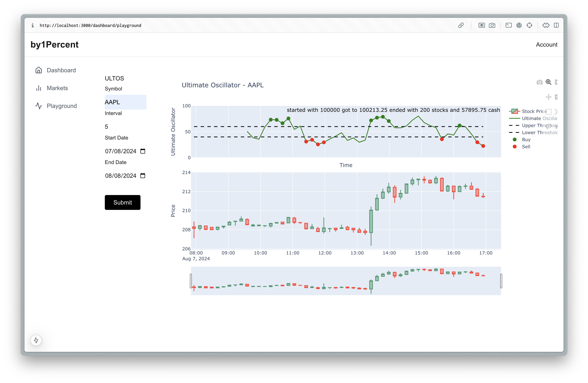
Task: Click the copy link icon in address bar
Action: point(461,25)
